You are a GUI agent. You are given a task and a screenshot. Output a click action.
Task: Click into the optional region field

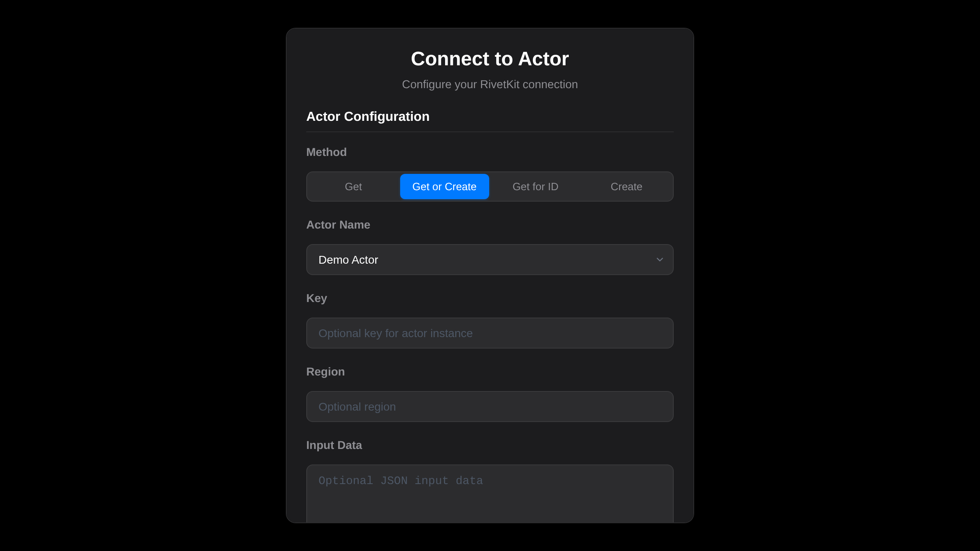point(490,407)
